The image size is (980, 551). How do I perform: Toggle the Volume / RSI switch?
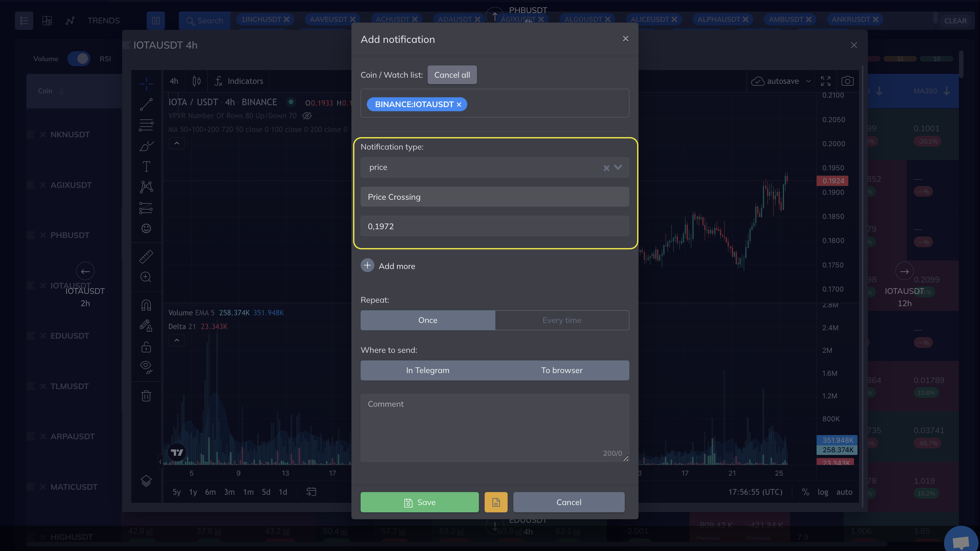[79, 59]
